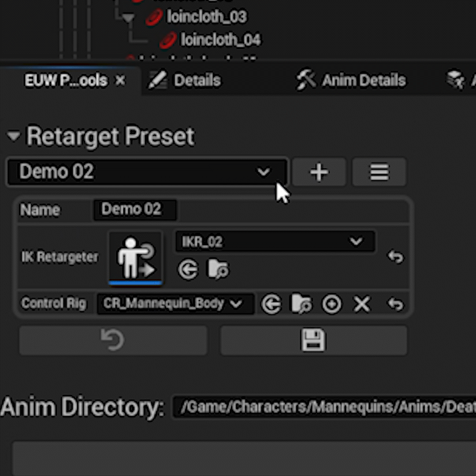Revert preset changes with the undo button
This screenshot has height=476, width=476.
(113, 340)
